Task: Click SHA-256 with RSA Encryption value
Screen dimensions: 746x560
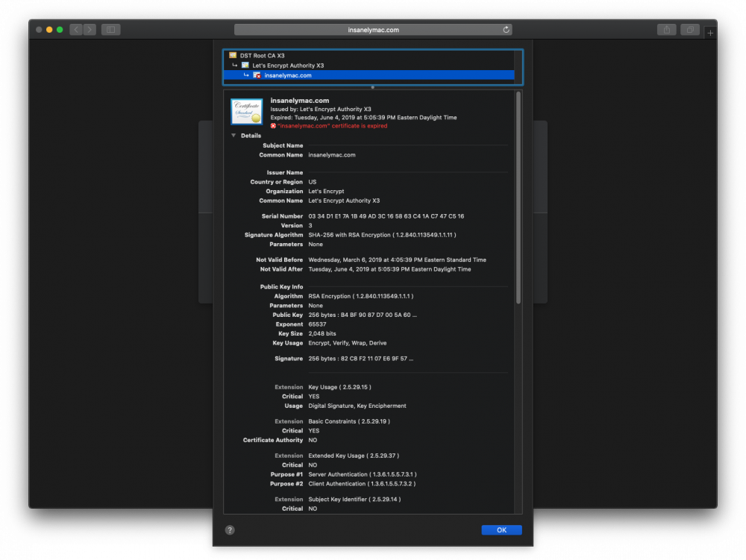Action: tap(382, 235)
